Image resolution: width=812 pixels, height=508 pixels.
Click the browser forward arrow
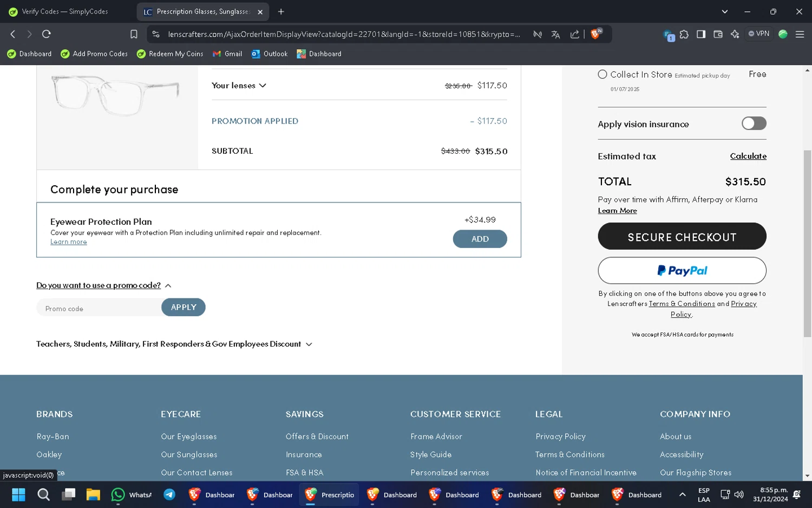click(29, 34)
